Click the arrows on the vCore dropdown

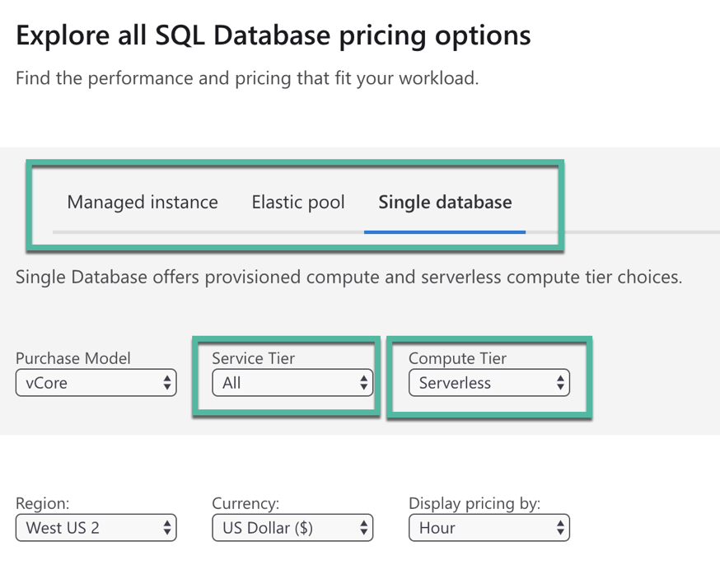167,383
